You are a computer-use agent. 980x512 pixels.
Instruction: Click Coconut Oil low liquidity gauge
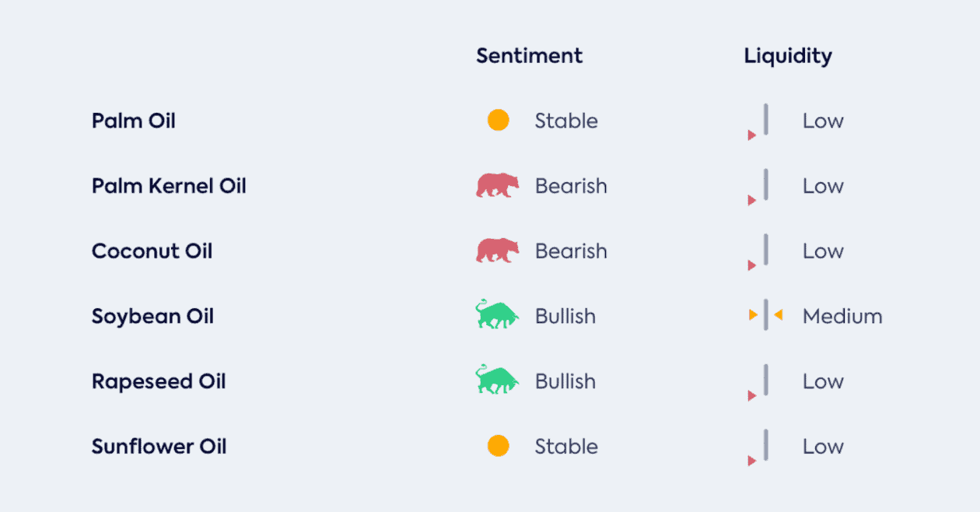click(759, 252)
